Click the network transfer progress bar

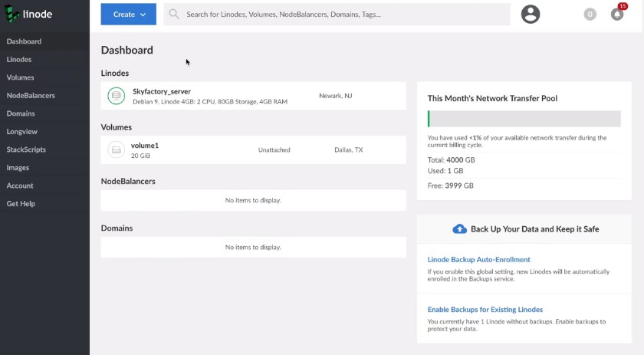click(524, 119)
